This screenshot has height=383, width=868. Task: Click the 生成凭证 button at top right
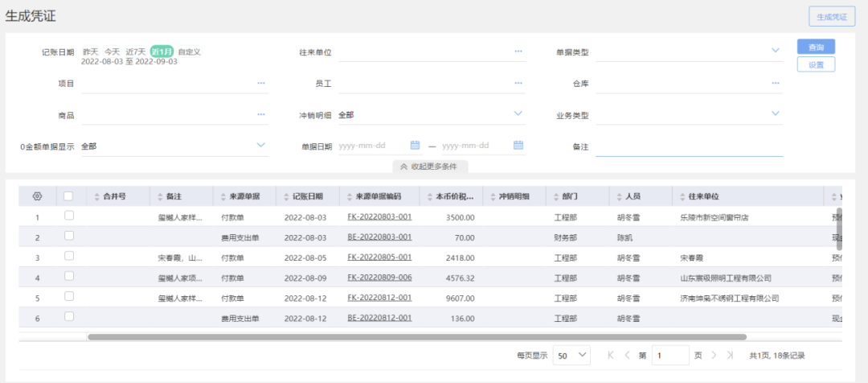832,17
